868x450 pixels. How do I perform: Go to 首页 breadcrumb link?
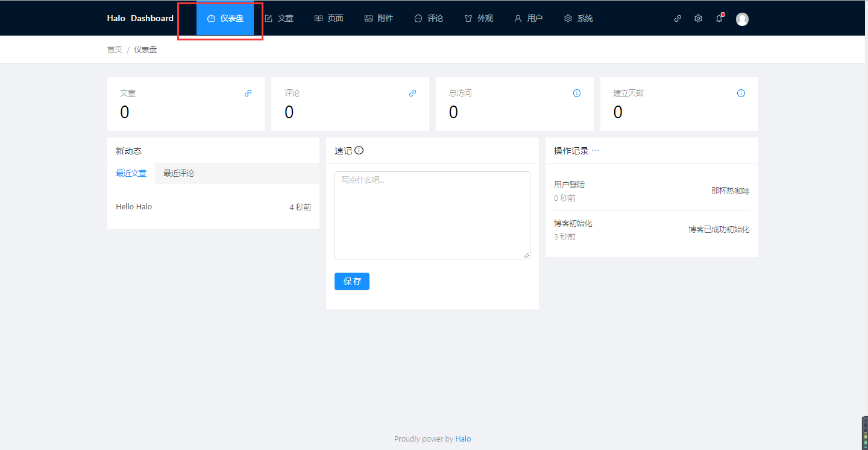tap(115, 49)
